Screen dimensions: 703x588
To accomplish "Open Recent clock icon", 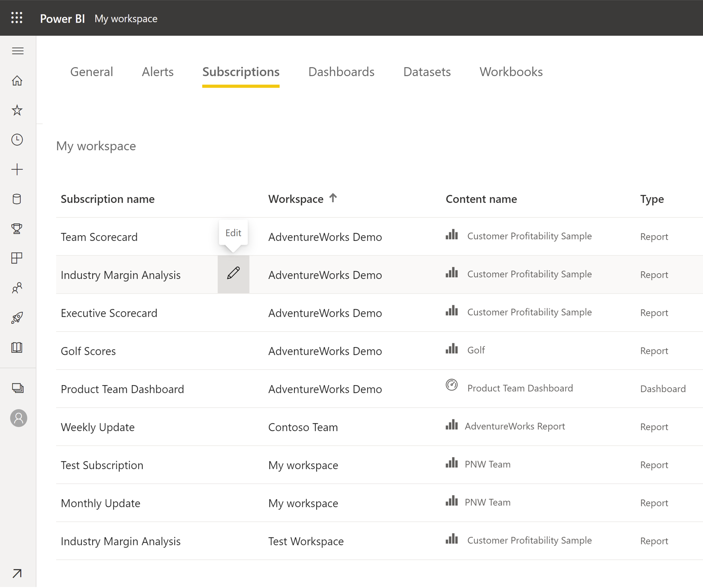I will (17, 140).
